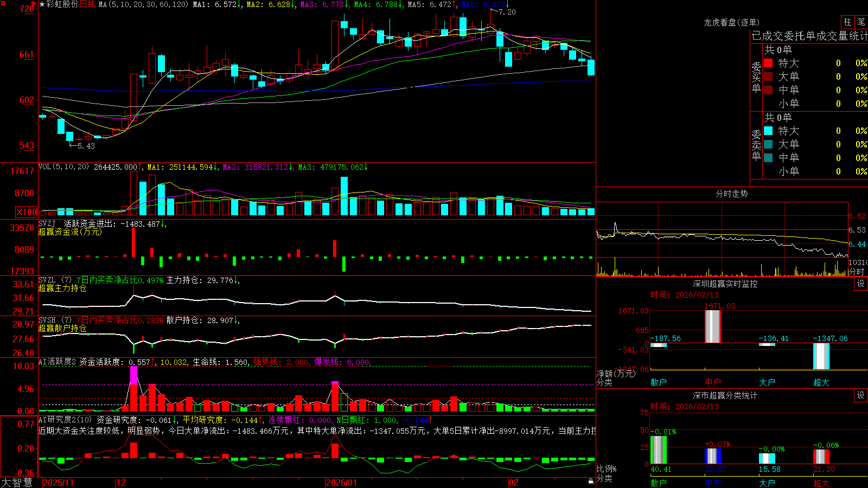Click the 分时走势 panel title

pos(732,194)
